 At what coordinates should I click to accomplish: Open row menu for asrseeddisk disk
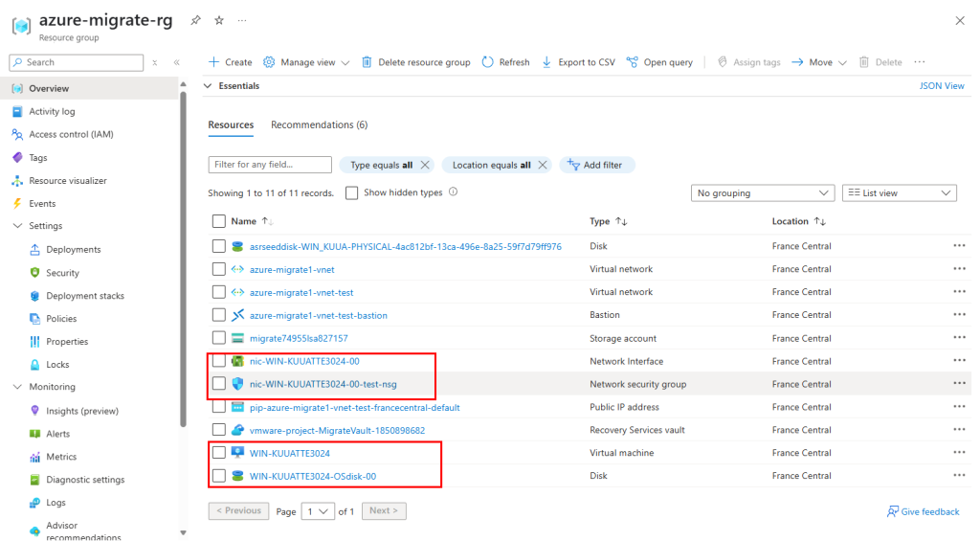[x=959, y=246]
